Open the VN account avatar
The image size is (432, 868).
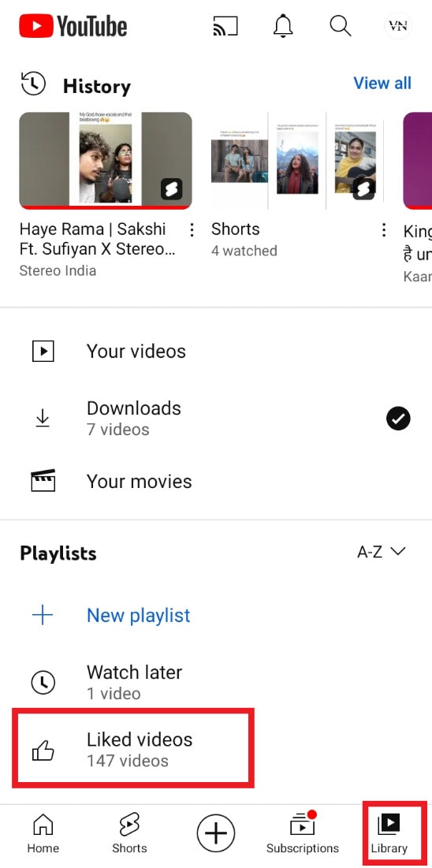tap(397, 25)
